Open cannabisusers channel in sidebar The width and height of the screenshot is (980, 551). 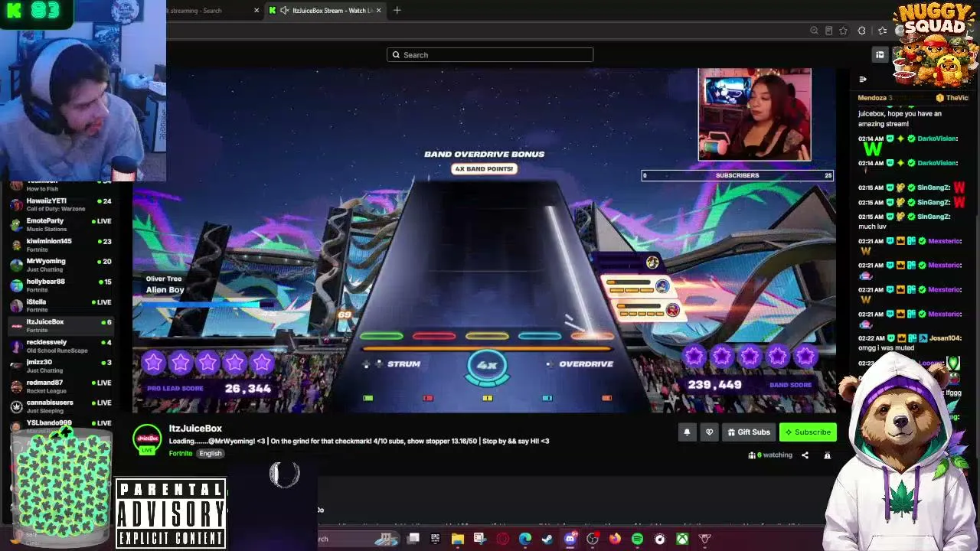pos(61,406)
